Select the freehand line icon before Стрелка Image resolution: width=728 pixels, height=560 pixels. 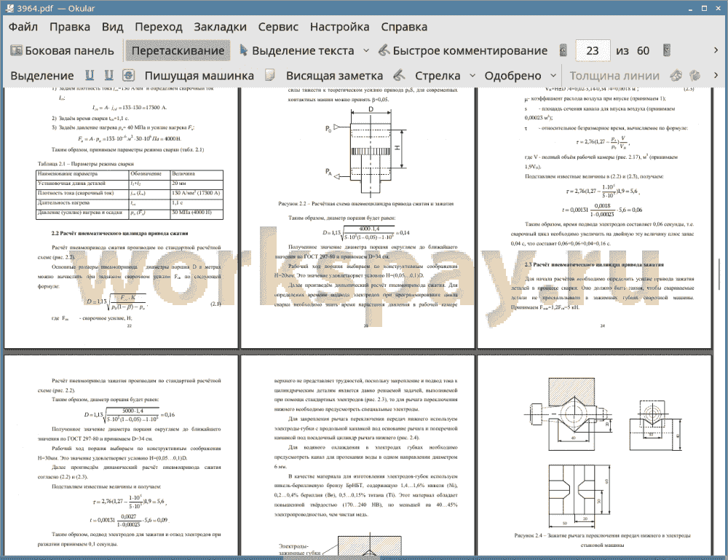pyautogui.click(x=399, y=75)
